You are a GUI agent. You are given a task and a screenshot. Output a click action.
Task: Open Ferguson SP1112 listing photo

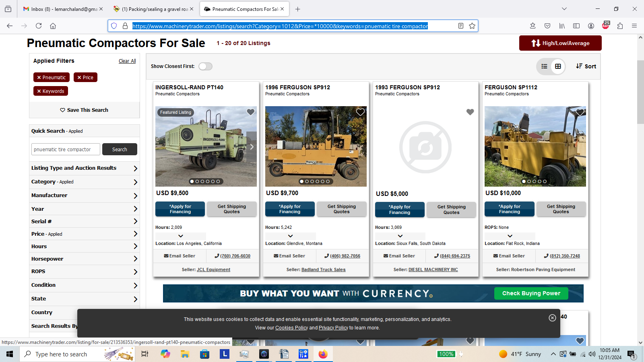pos(535,146)
